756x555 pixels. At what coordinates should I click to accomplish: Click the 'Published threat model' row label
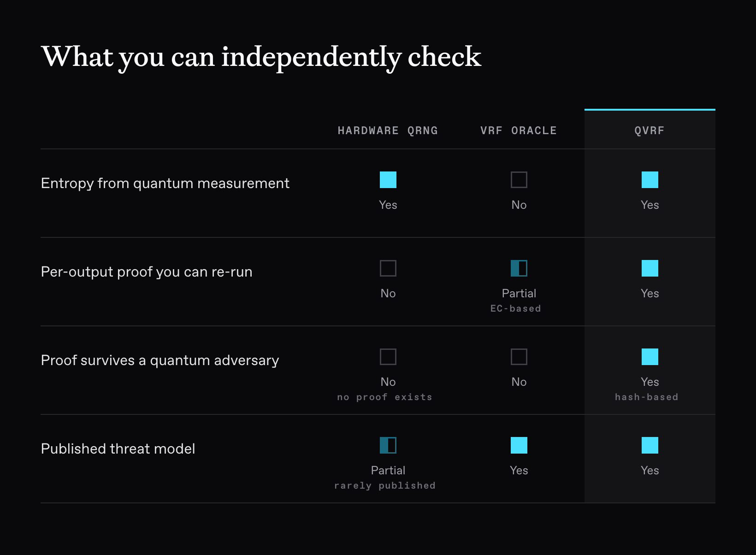(x=118, y=449)
